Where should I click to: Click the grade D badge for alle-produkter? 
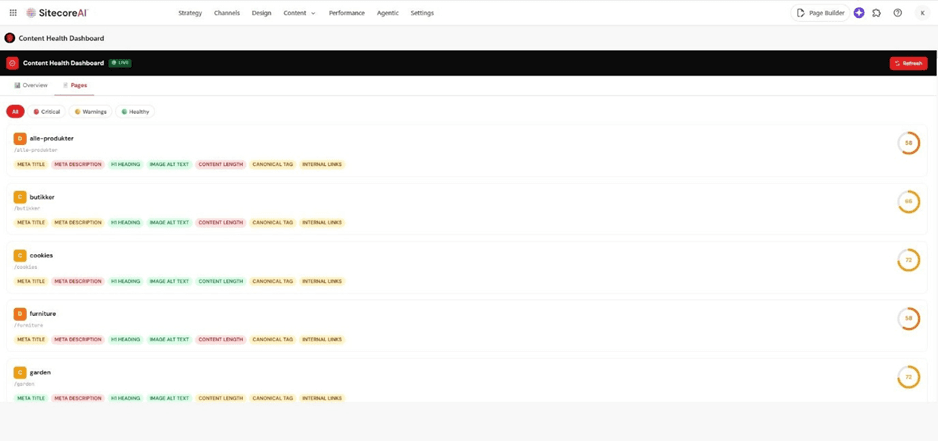tap(20, 138)
